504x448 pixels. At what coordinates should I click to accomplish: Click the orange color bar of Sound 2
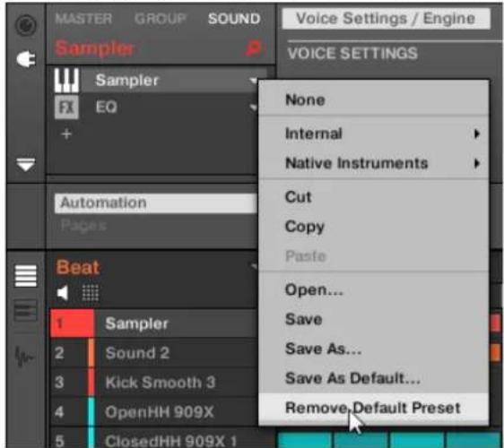pos(91,353)
